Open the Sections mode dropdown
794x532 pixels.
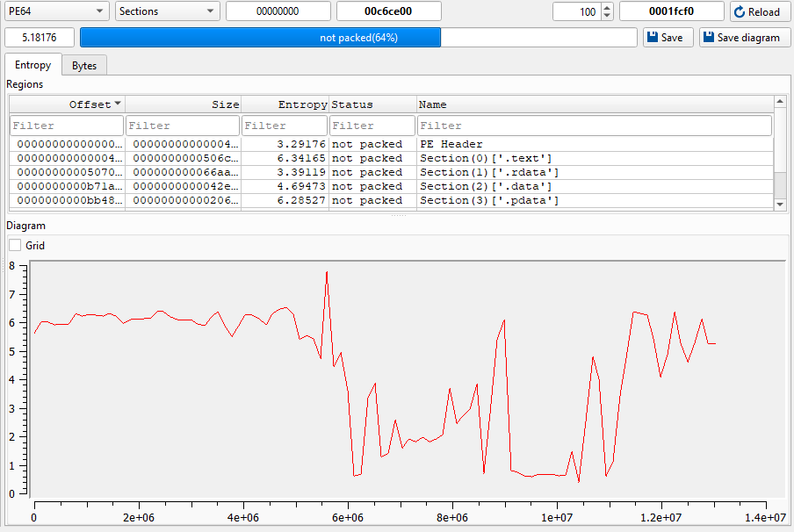click(x=168, y=11)
